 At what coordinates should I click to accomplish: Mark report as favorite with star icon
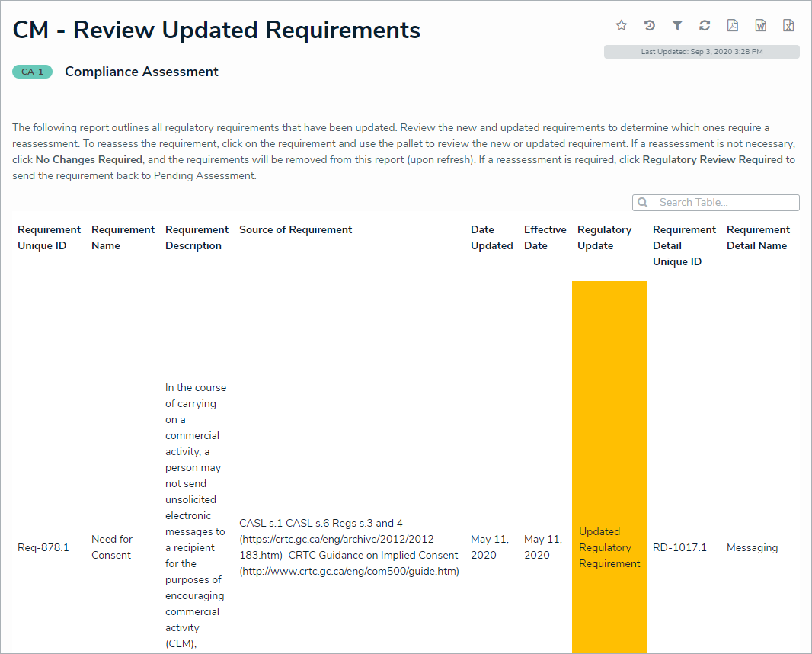pos(621,26)
